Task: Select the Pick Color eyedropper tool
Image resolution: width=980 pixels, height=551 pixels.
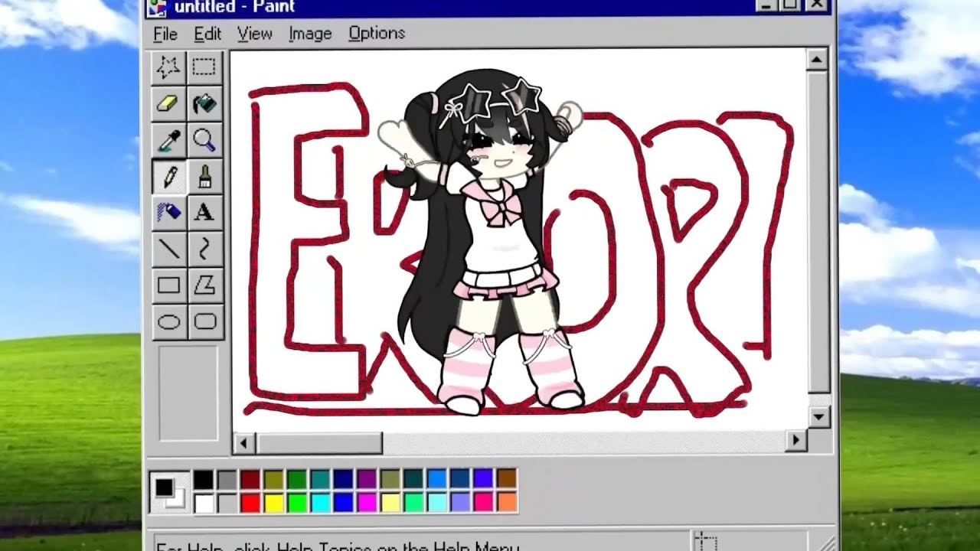Action: [x=168, y=139]
